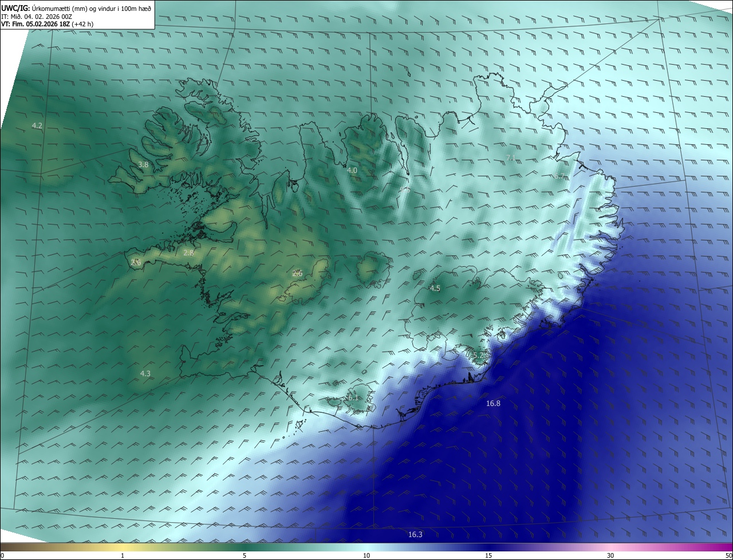Click the title text 'UWC/IG: Úrkomumætti (mm)'
This screenshot has width=733, height=560.
[44, 8]
